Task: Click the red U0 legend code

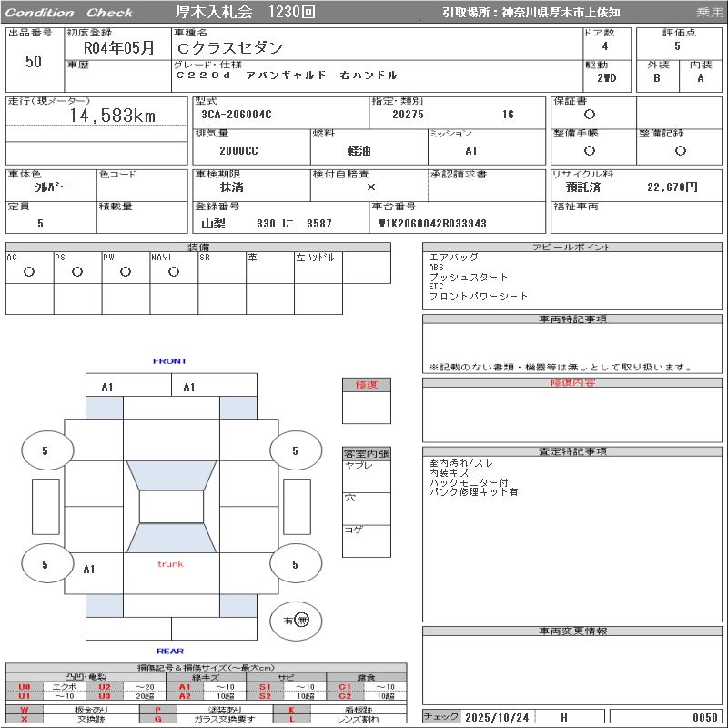Action: pyautogui.click(x=25, y=687)
